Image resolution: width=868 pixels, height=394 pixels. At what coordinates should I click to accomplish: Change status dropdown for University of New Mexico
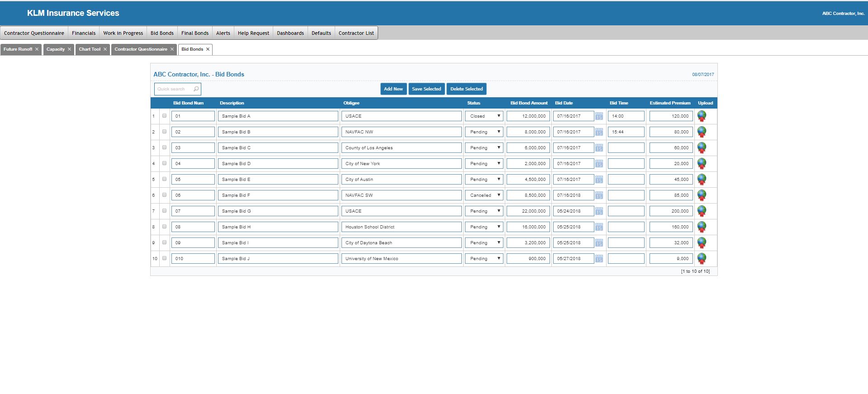click(x=484, y=259)
